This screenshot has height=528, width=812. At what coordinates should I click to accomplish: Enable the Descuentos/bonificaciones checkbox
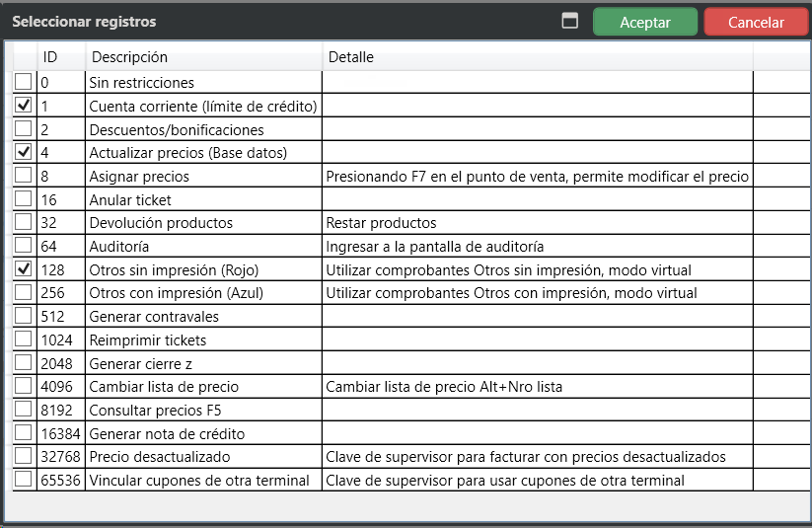click(23, 128)
